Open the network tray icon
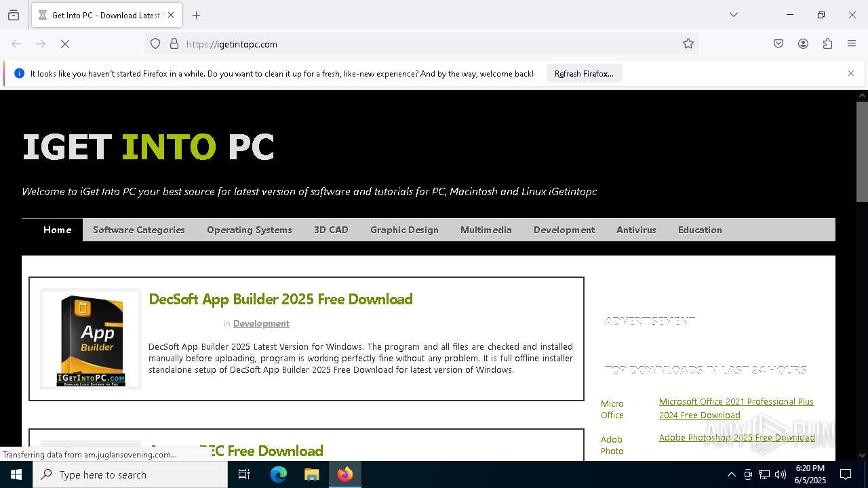The width and height of the screenshot is (868, 488). tap(764, 474)
